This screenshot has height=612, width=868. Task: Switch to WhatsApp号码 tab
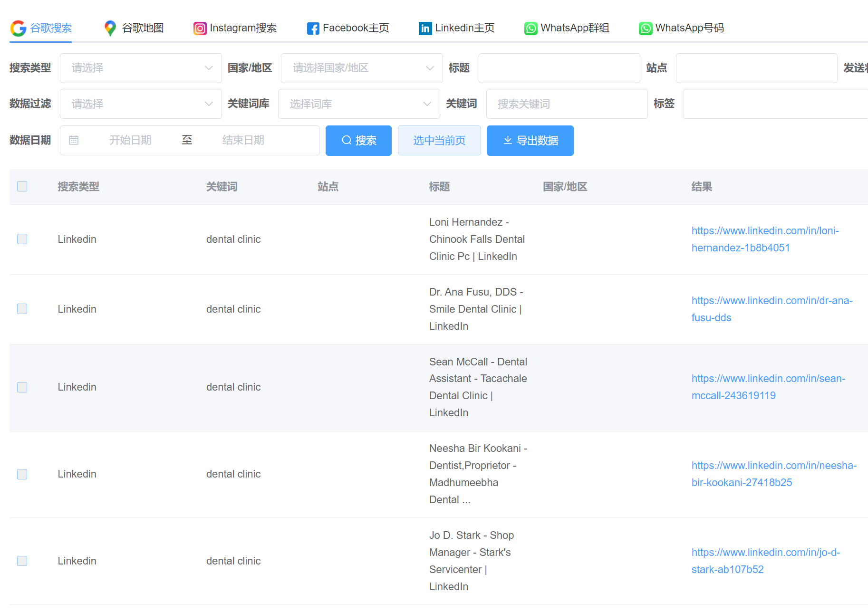click(x=682, y=28)
